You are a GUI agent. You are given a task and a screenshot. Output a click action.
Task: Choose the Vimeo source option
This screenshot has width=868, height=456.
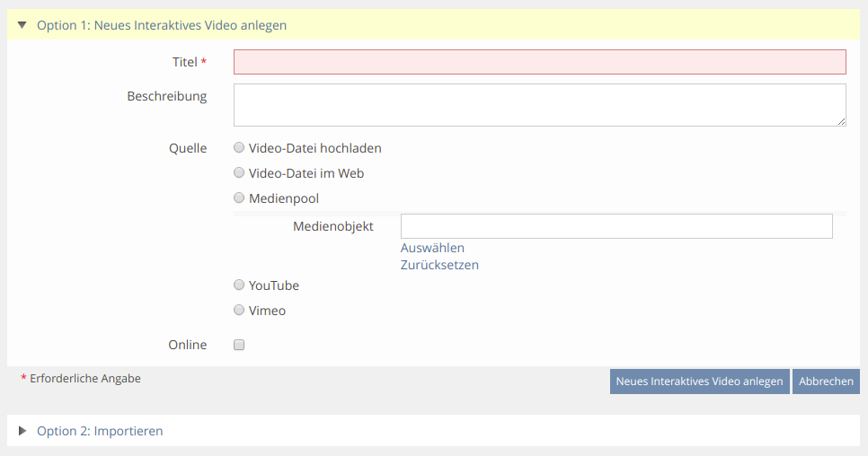click(239, 310)
